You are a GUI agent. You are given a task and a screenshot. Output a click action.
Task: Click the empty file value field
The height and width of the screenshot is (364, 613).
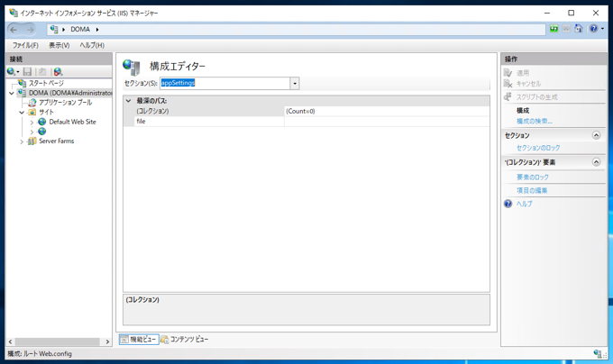(x=386, y=122)
